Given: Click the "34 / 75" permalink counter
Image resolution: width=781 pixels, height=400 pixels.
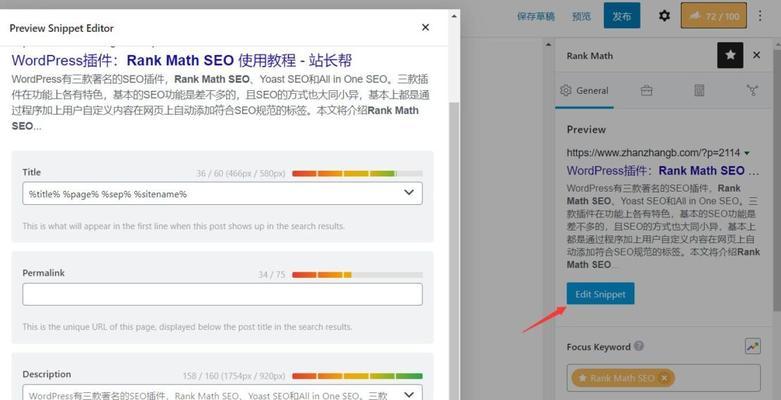Looking at the screenshot, I should 271,274.
